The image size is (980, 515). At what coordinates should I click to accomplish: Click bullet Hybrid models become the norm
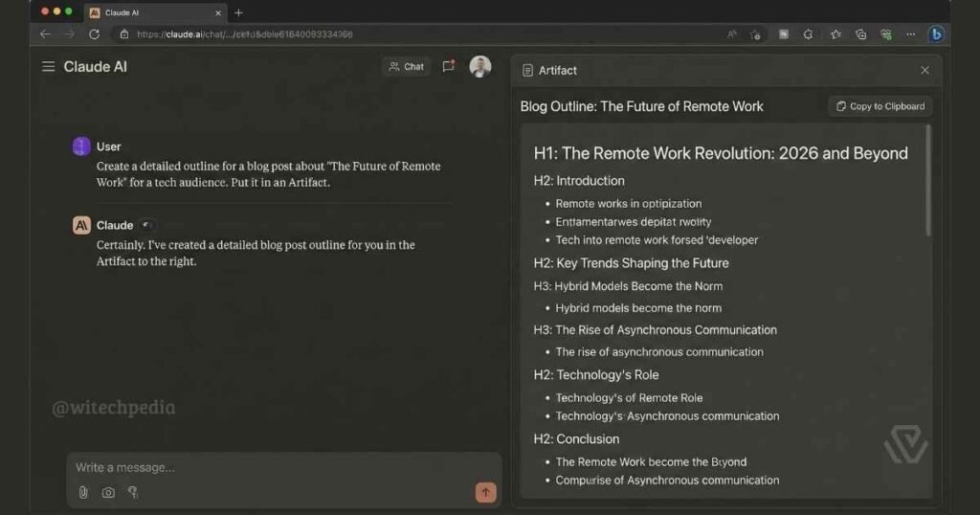tap(638, 308)
